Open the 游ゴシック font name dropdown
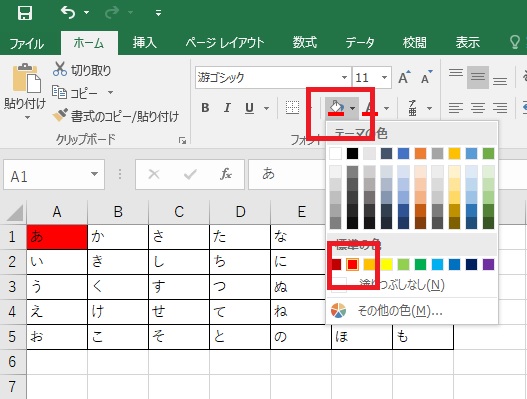The height and width of the screenshot is (399, 527). (344, 78)
